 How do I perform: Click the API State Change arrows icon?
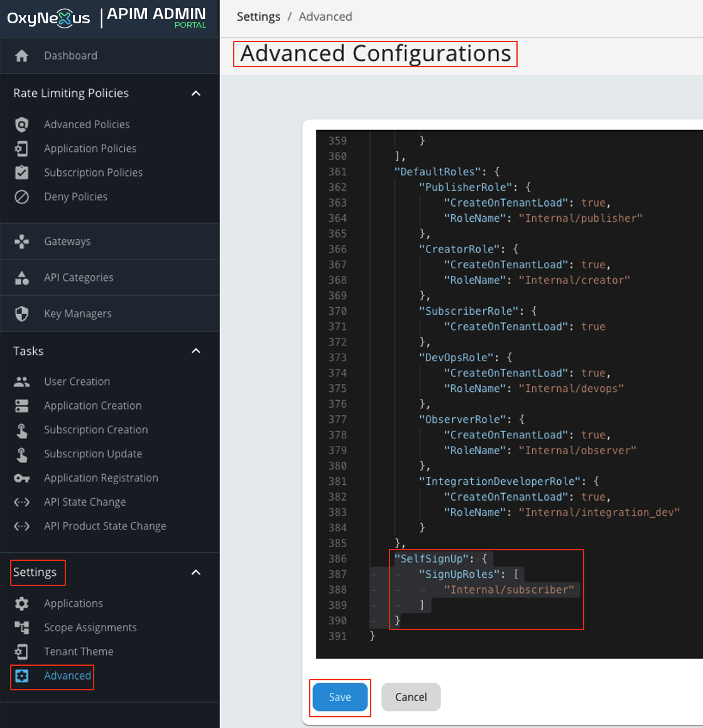point(21,503)
